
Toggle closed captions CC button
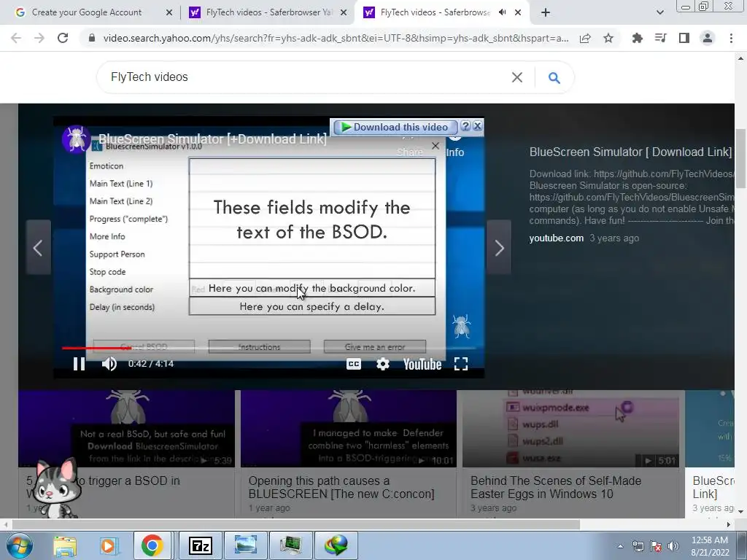click(354, 365)
